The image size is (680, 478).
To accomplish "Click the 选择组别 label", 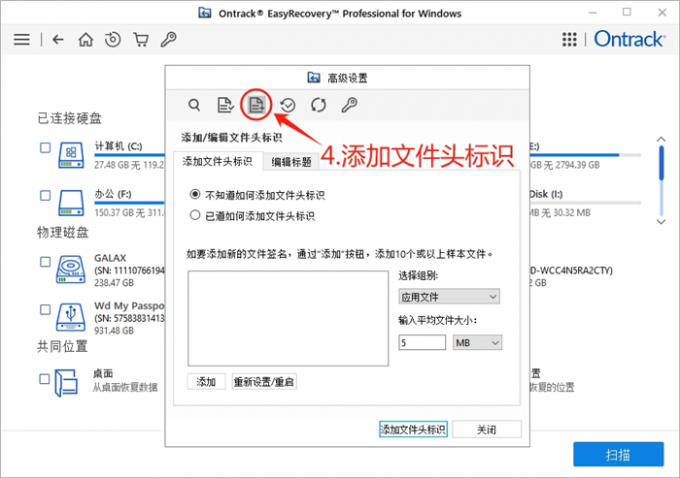I will pyautogui.click(x=418, y=275).
